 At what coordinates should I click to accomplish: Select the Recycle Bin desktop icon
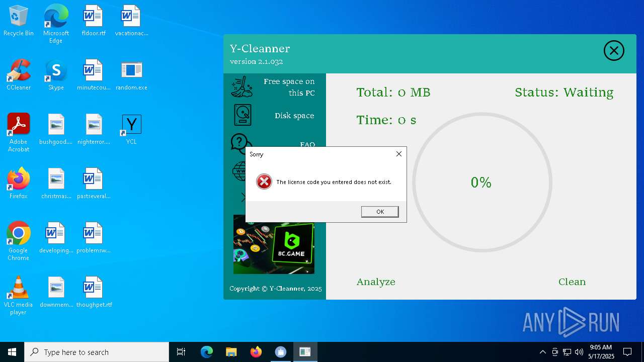click(x=19, y=21)
